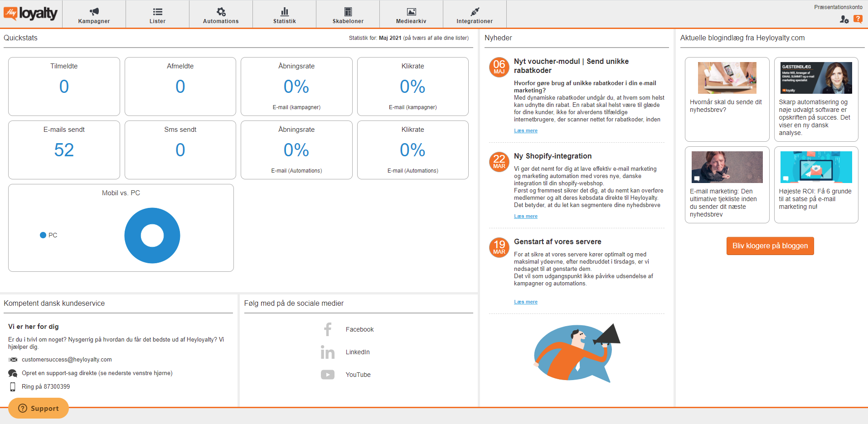
Task: Toggle the PC legend color marker
Action: coord(43,235)
